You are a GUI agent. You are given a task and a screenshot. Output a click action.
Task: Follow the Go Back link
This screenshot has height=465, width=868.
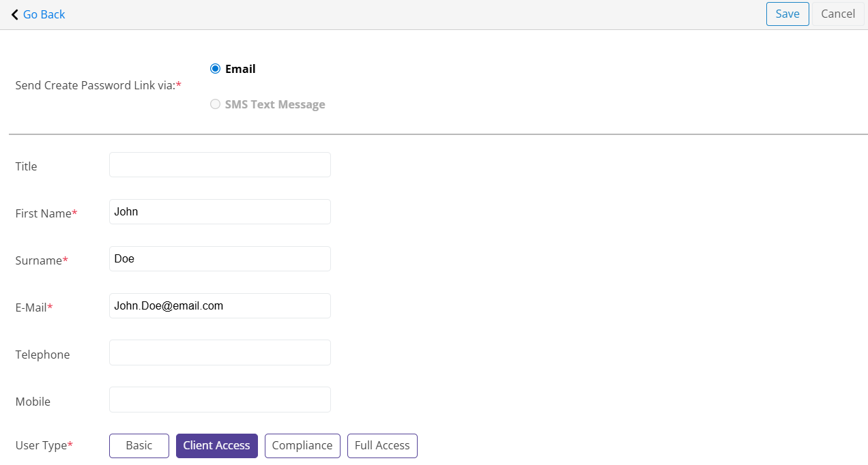point(44,14)
